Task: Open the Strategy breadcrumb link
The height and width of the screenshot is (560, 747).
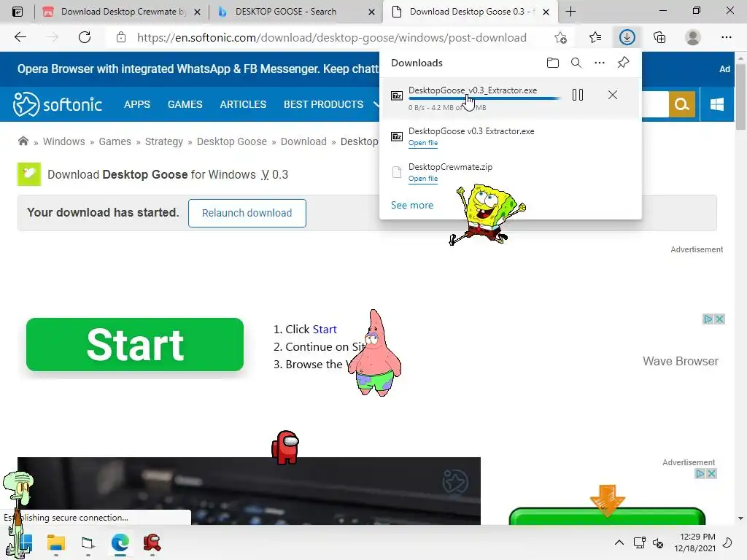Action: pos(164,141)
